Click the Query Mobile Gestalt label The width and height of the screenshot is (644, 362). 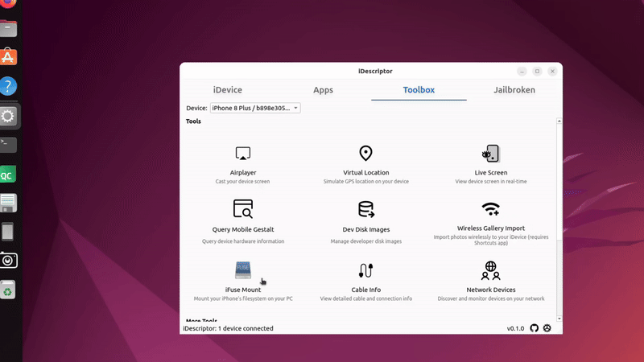[x=243, y=229]
